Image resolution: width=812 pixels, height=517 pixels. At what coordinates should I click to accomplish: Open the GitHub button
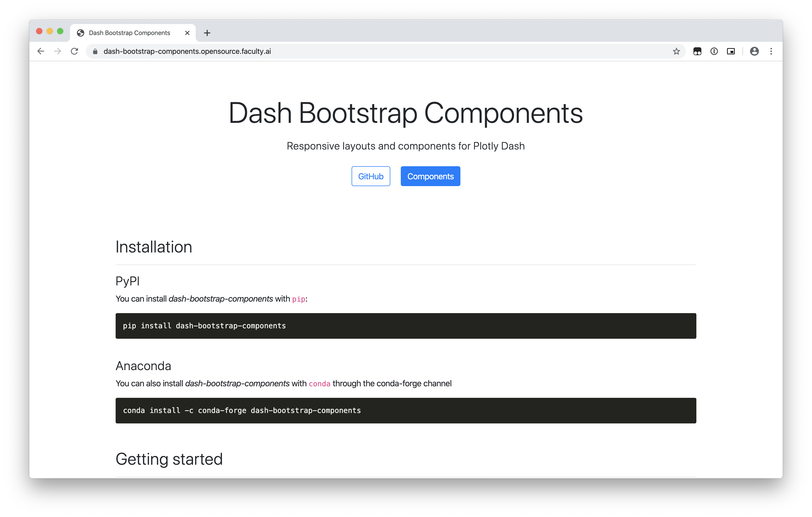point(371,176)
